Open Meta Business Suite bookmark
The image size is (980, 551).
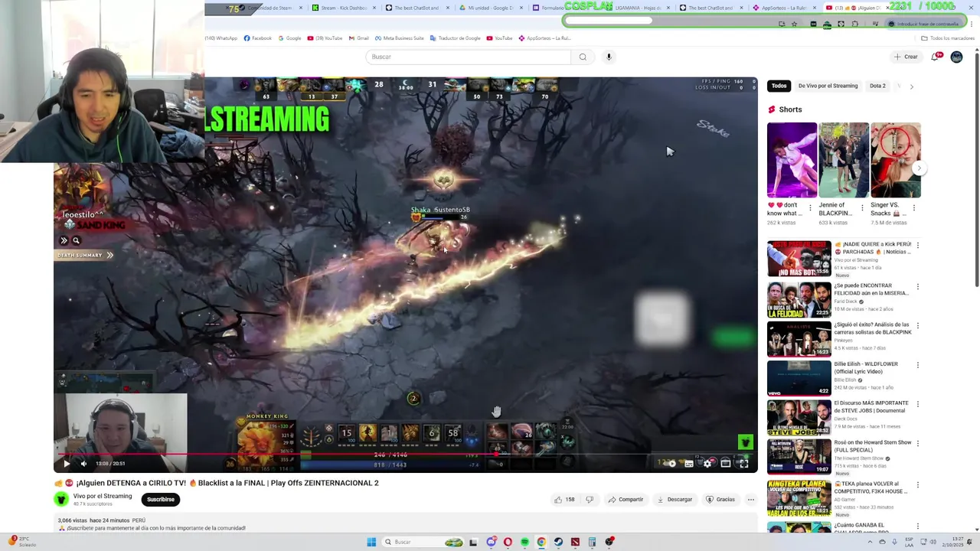(400, 38)
